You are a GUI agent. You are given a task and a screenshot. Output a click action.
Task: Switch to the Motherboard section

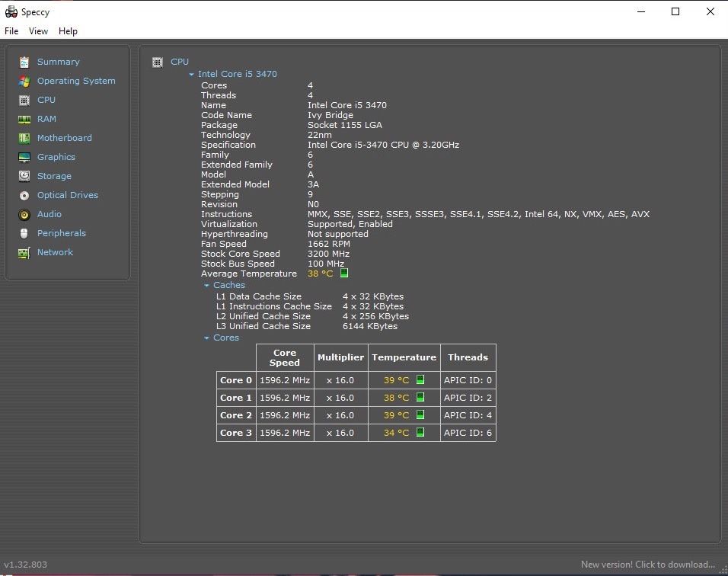65,138
